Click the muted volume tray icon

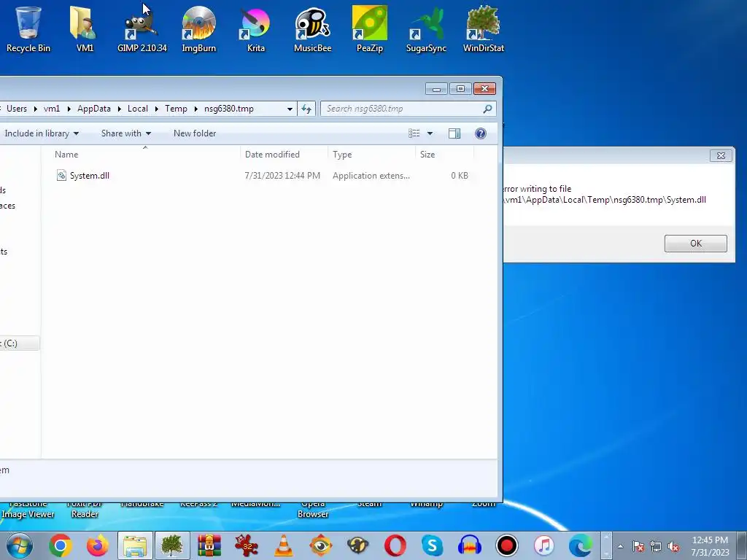pyautogui.click(x=673, y=546)
